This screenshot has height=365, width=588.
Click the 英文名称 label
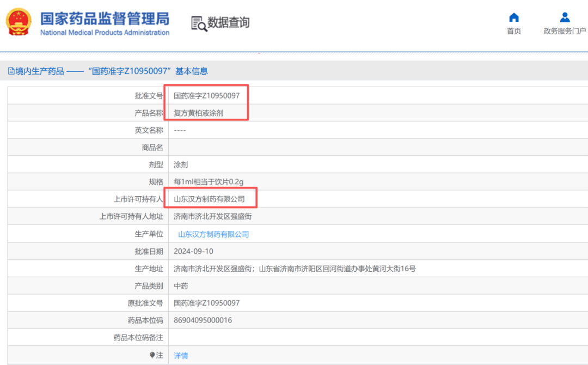tap(149, 130)
